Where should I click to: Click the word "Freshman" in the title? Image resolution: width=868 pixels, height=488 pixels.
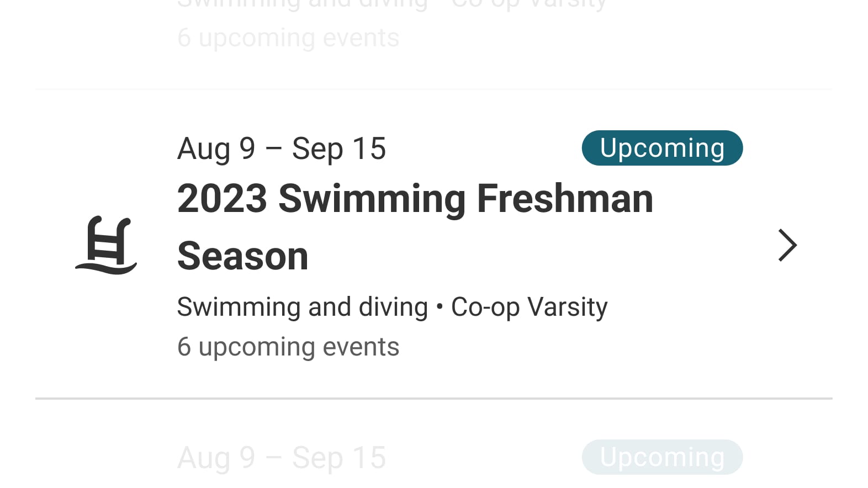(x=564, y=199)
